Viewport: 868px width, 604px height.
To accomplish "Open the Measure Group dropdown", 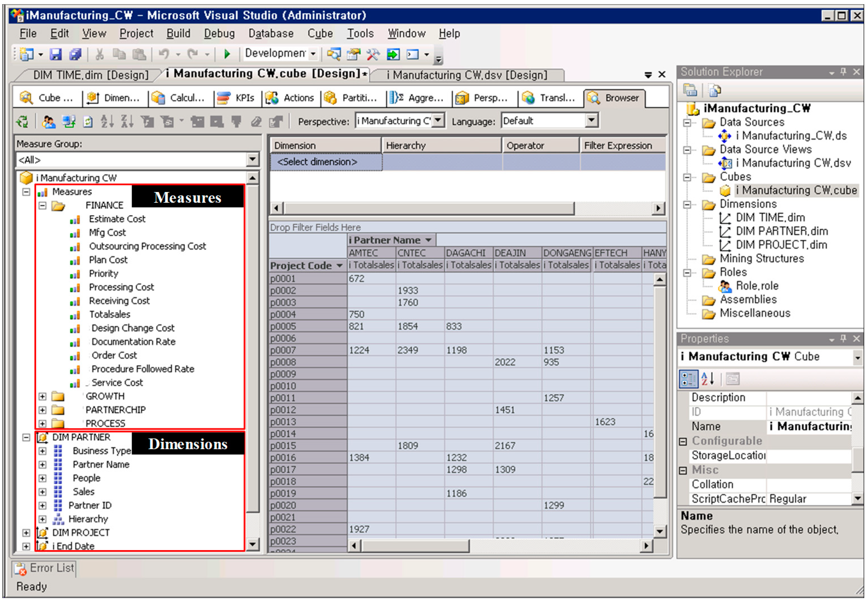I will pyautogui.click(x=253, y=159).
